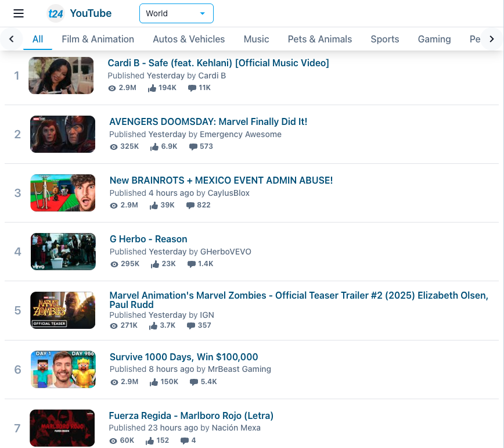Click the eye icon next to 325K

(x=113, y=147)
